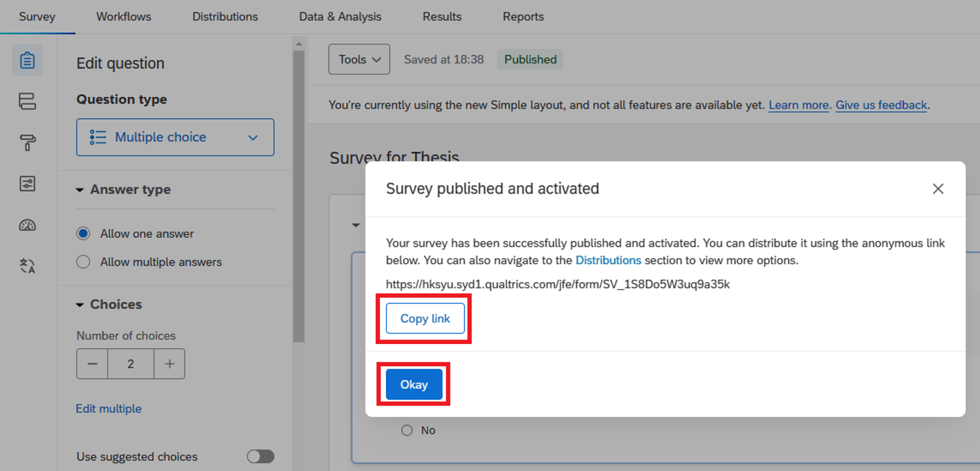Viewport: 980px width, 471px height.
Task: Close the published dialog with X icon
Action: point(937,188)
